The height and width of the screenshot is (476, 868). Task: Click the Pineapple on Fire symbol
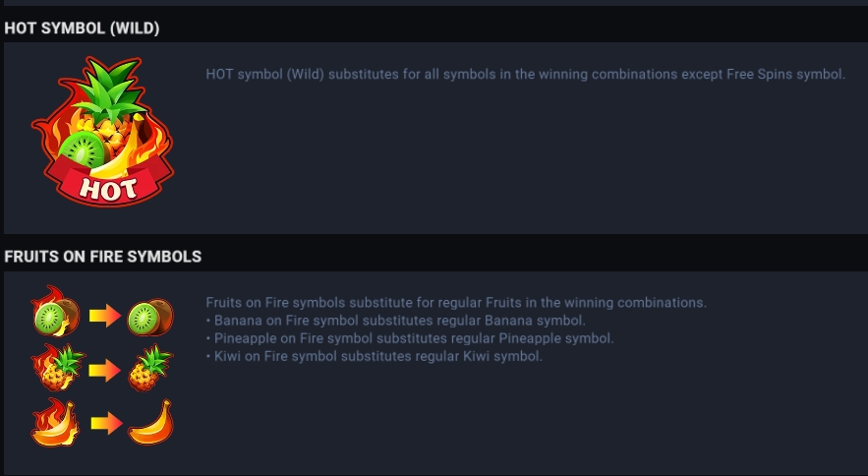coord(58,367)
